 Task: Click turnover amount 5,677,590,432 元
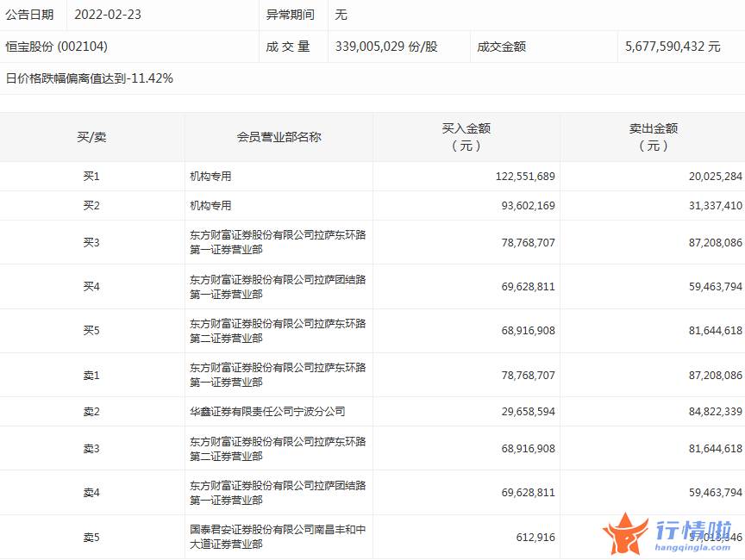pyautogui.click(x=673, y=47)
